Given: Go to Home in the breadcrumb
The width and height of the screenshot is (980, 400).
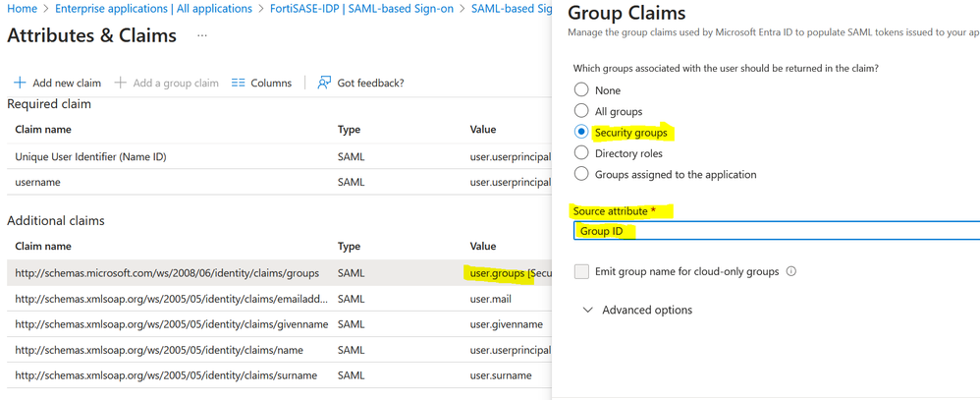Looking at the screenshot, I should pyautogui.click(x=22, y=9).
